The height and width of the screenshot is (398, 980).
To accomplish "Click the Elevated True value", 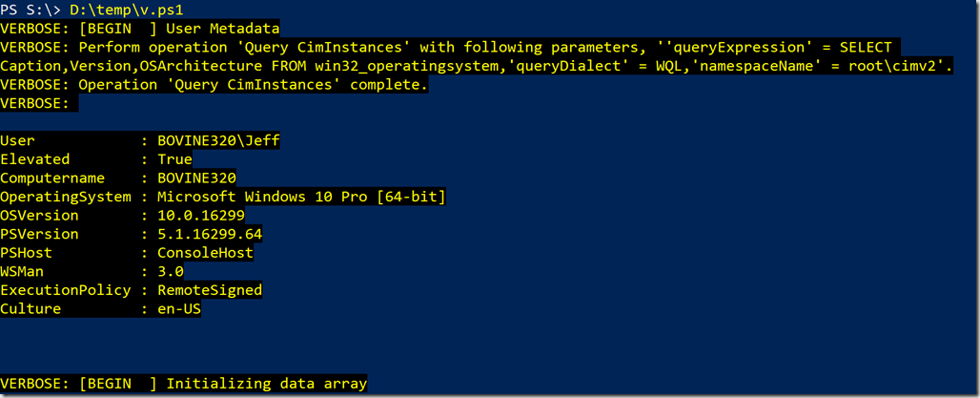I will point(174,159).
